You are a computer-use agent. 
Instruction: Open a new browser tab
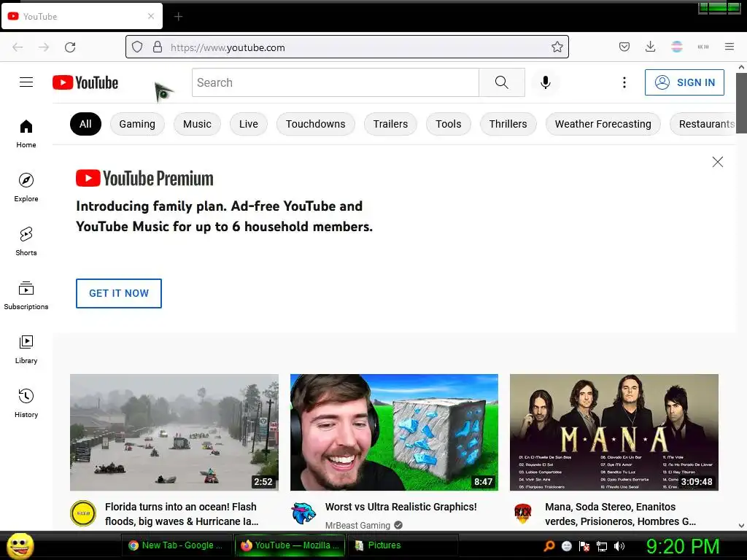[x=178, y=17]
